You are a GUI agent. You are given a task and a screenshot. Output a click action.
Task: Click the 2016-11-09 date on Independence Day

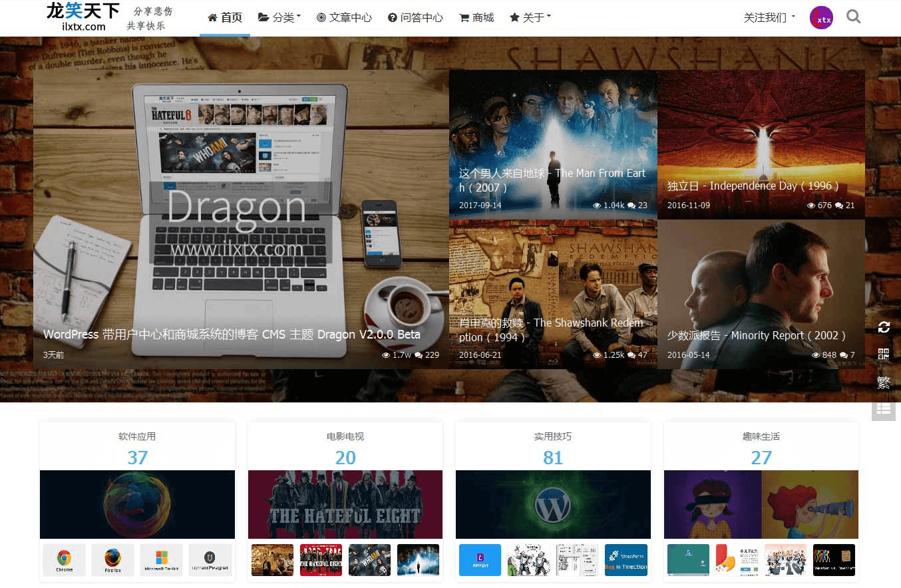point(689,206)
